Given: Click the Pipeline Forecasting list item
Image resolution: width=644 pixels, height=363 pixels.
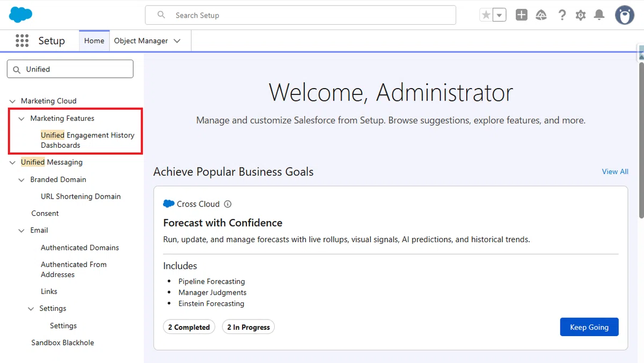Looking at the screenshot, I should 211,281.
